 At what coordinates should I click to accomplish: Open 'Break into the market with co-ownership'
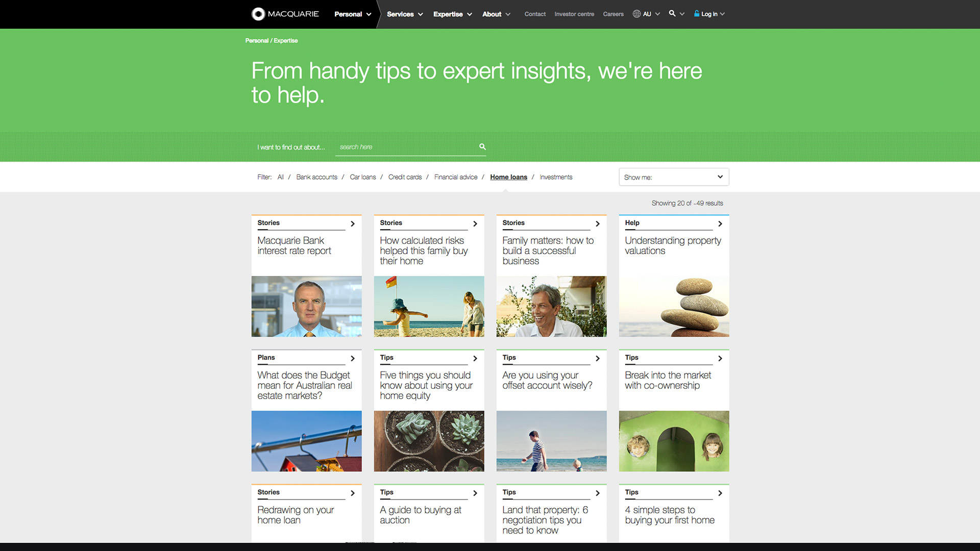pyautogui.click(x=668, y=380)
